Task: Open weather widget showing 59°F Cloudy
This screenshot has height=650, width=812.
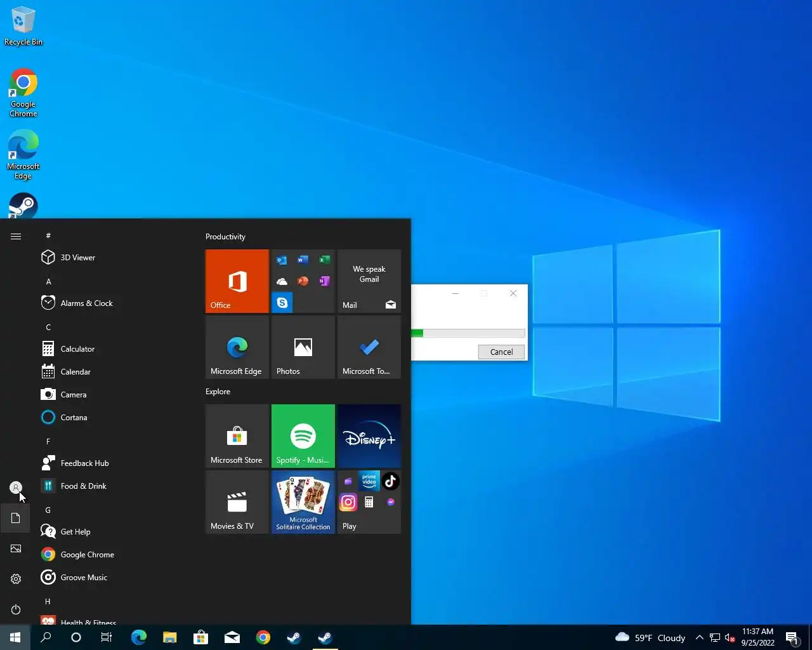Action: pyautogui.click(x=650, y=637)
